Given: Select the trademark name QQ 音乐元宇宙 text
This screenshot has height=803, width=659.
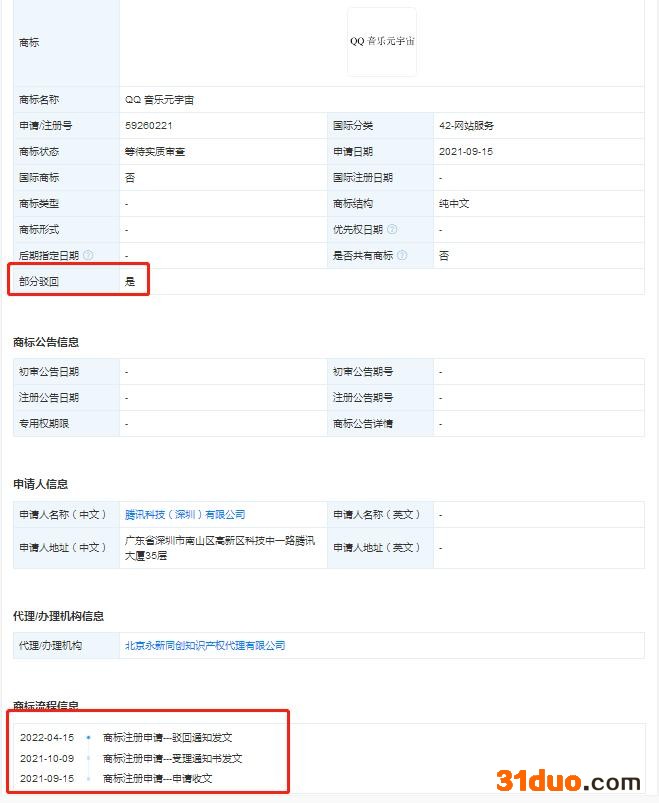Looking at the screenshot, I should pos(159,100).
